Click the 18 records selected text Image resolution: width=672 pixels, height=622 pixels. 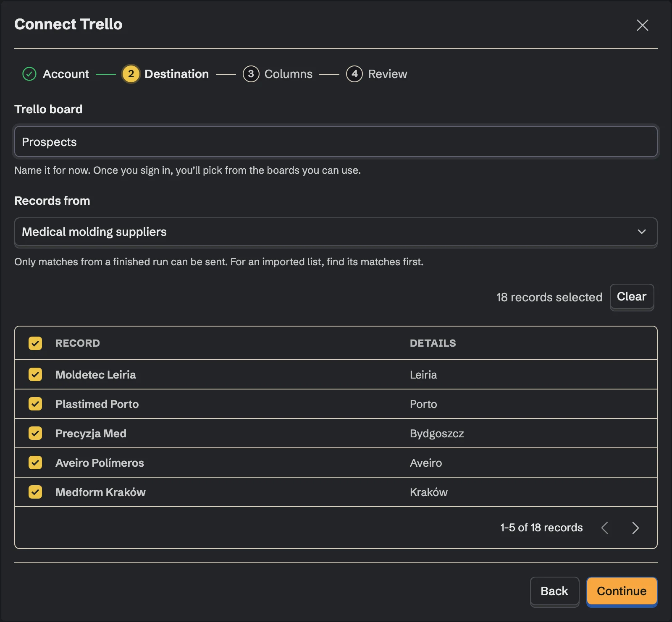click(549, 297)
